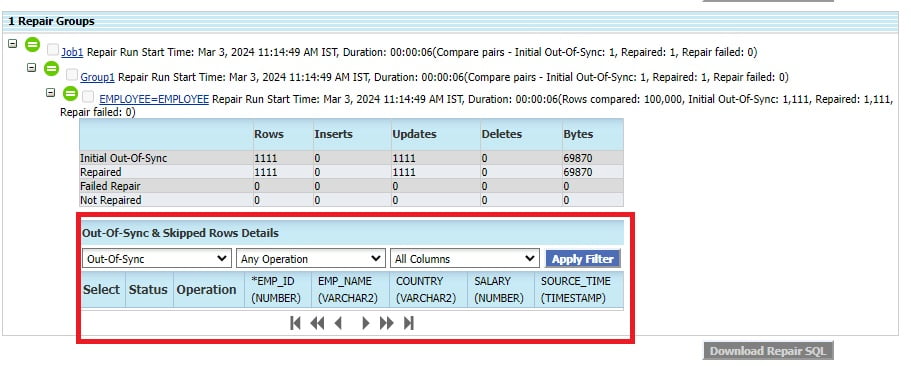
Task: Click the 69870 bytes value in Repaired row
Action: click(x=578, y=172)
